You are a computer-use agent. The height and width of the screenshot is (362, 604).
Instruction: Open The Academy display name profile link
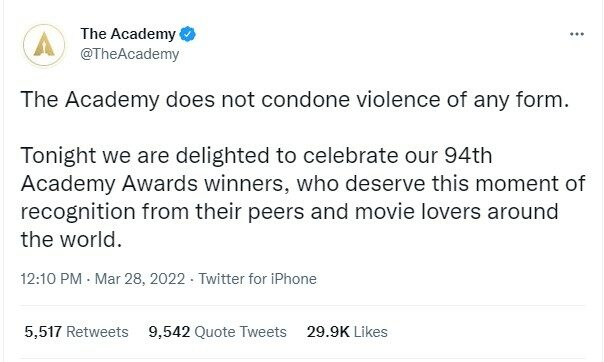pyautogui.click(x=128, y=34)
